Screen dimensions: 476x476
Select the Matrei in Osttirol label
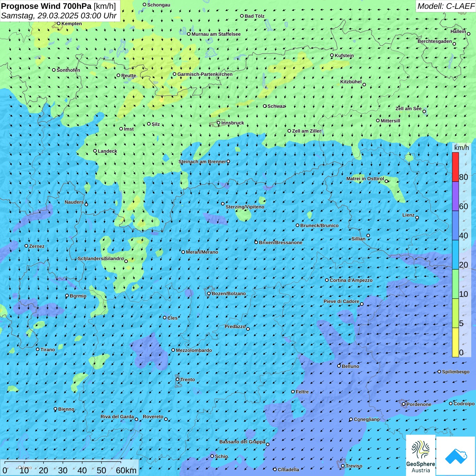point(365,178)
